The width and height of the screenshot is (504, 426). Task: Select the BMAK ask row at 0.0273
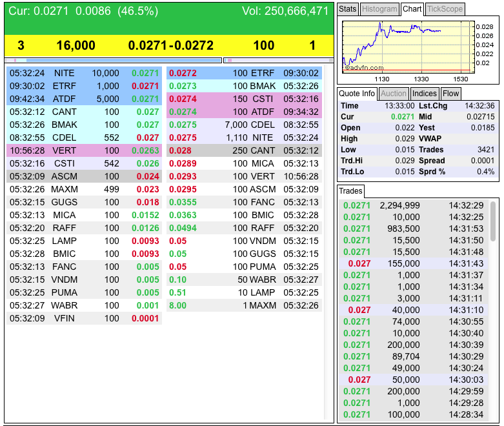pos(244,86)
